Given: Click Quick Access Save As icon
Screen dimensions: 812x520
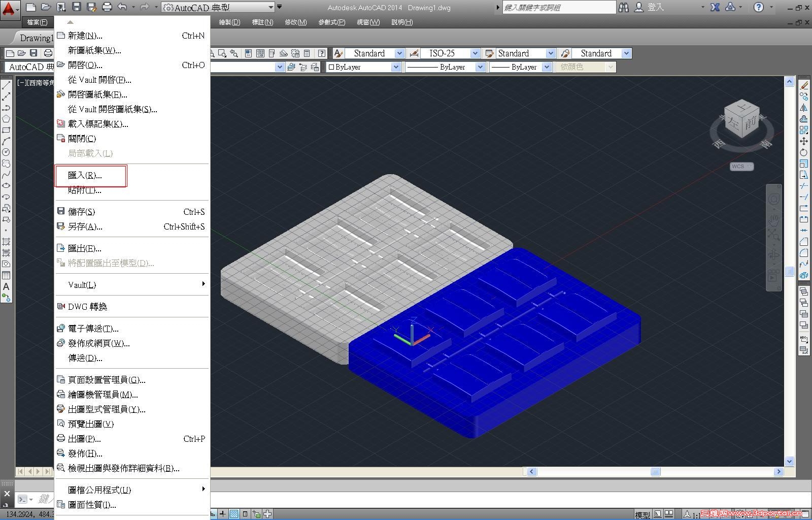Looking at the screenshot, I should (x=92, y=7).
